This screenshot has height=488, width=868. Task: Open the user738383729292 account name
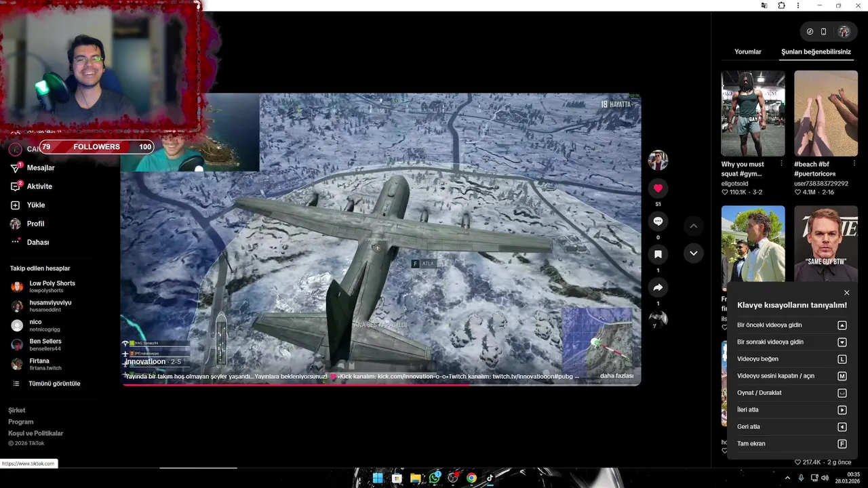(821, 184)
